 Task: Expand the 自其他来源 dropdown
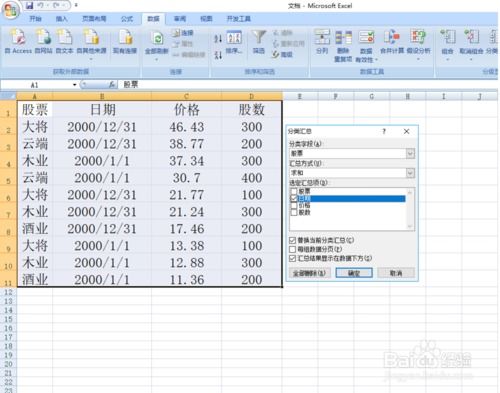(91, 59)
